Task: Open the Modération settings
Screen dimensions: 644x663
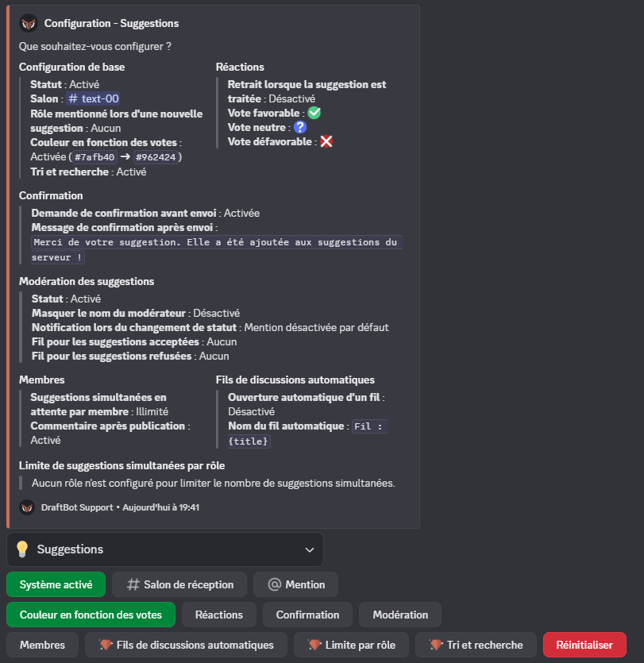Action: tap(399, 615)
